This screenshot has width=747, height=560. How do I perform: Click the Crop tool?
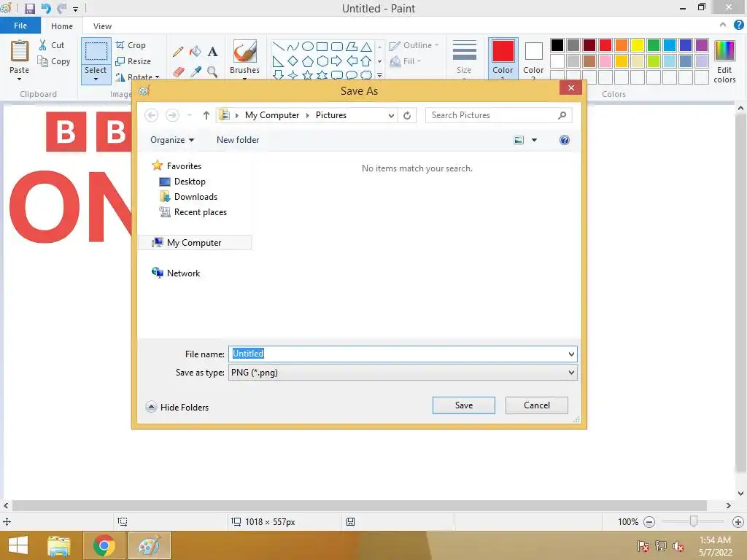(x=131, y=45)
